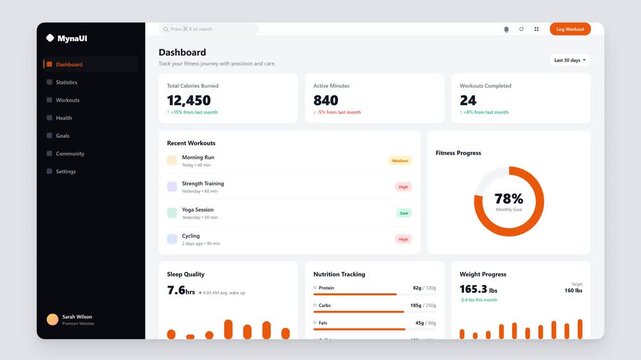Click the Statistics sidebar icon
The height and width of the screenshot is (360, 641).
click(x=49, y=82)
